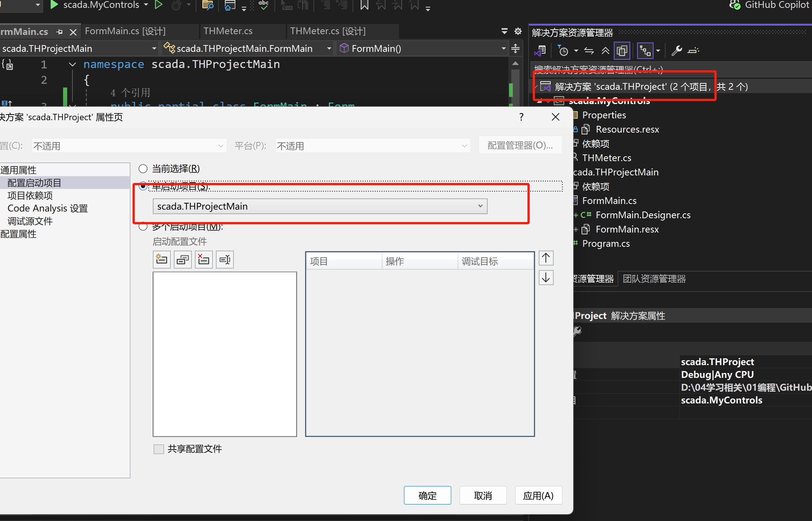Open 配置 不适用 dropdown
812x521 pixels.
pyautogui.click(x=129, y=146)
